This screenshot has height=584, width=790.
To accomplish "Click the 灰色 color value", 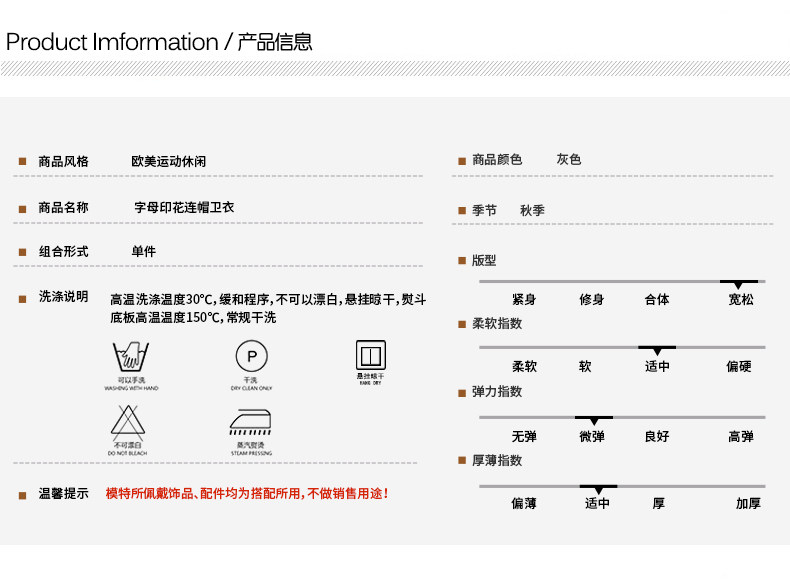I will pyautogui.click(x=569, y=159).
